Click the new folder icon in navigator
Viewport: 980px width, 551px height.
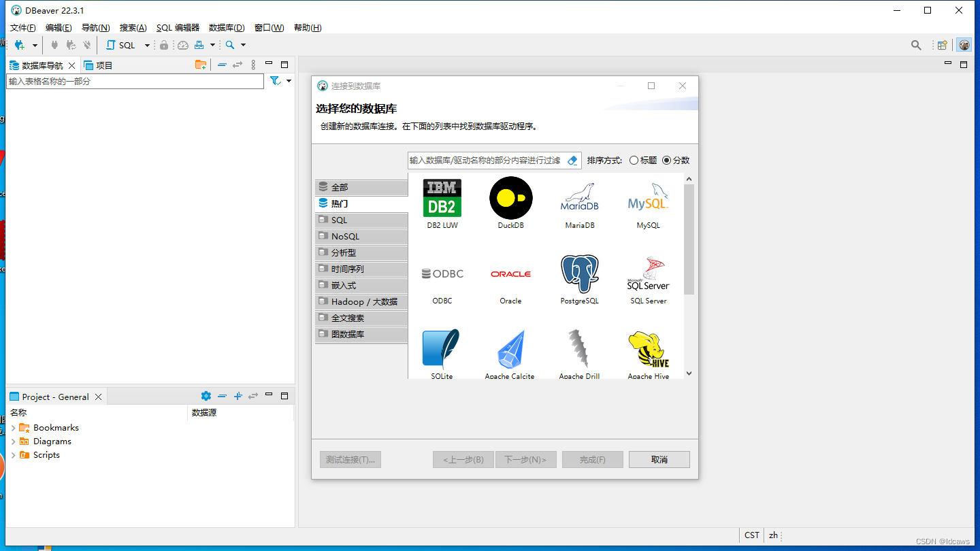(201, 65)
